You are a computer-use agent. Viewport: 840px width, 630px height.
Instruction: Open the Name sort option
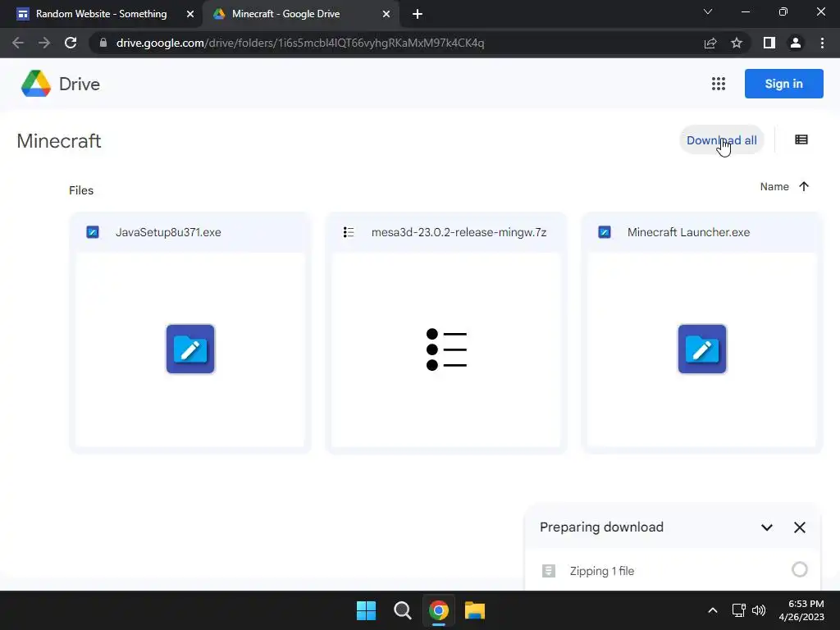click(x=774, y=186)
